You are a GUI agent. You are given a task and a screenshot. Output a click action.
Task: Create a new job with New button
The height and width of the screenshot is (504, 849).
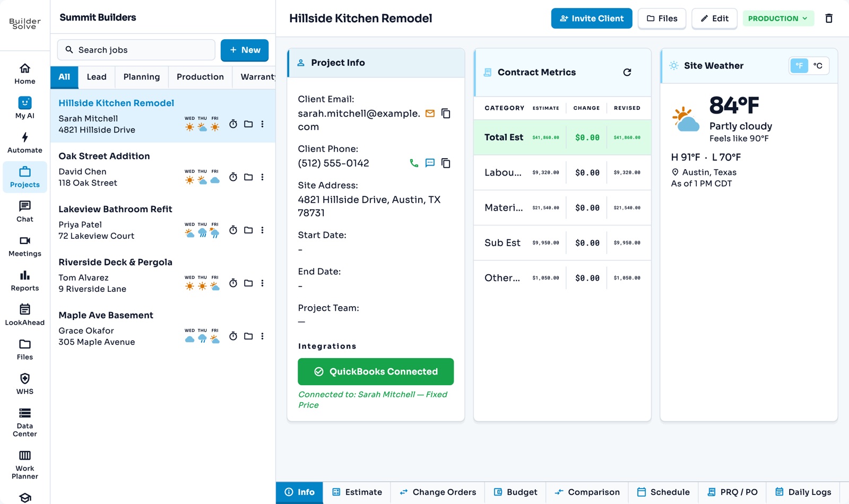[x=245, y=50]
